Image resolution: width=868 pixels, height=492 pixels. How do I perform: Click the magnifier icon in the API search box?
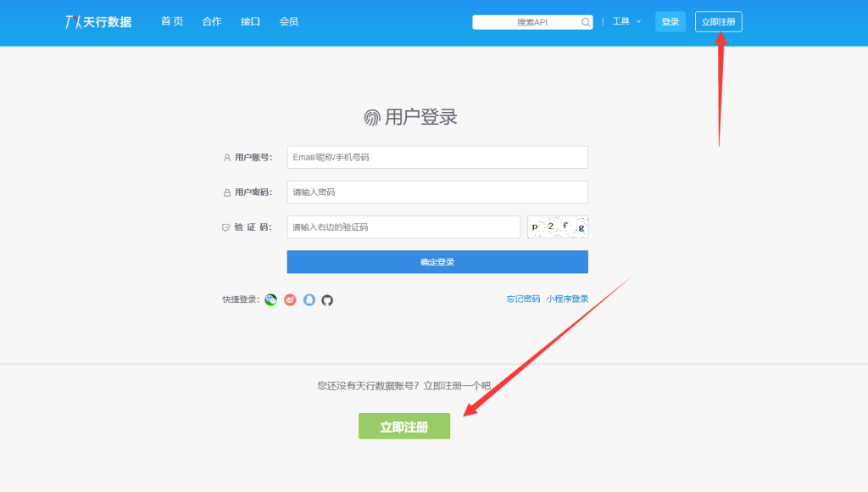click(585, 21)
